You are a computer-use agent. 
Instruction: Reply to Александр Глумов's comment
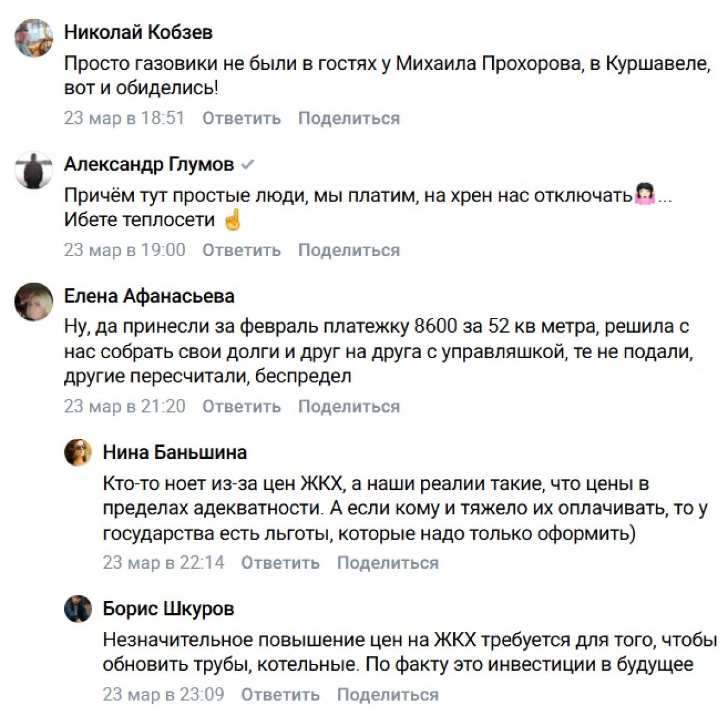pos(241,249)
